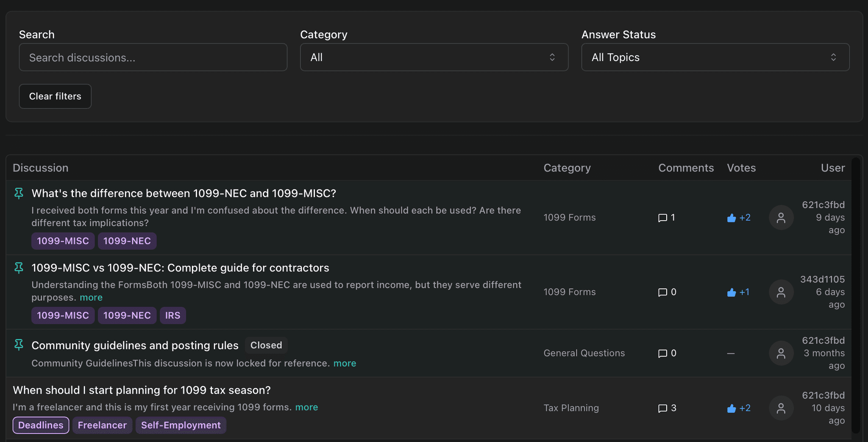
Task: Click the IRS tag on contractors guide
Action: [172, 315]
